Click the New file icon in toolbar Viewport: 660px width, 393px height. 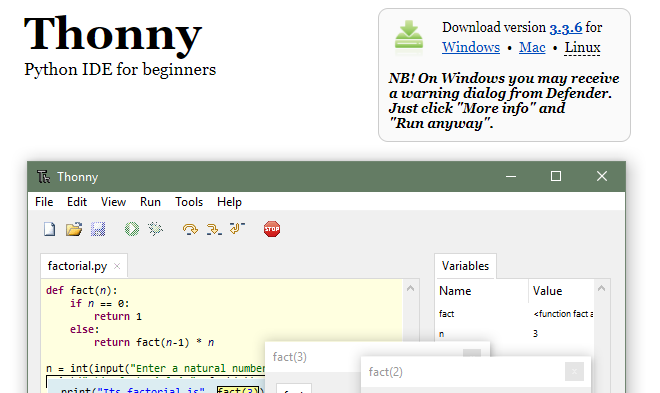click(x=50, y=229)
